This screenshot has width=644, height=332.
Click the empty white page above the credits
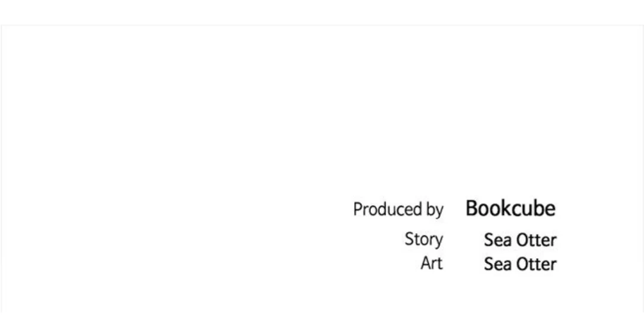[x=322, y=107]
